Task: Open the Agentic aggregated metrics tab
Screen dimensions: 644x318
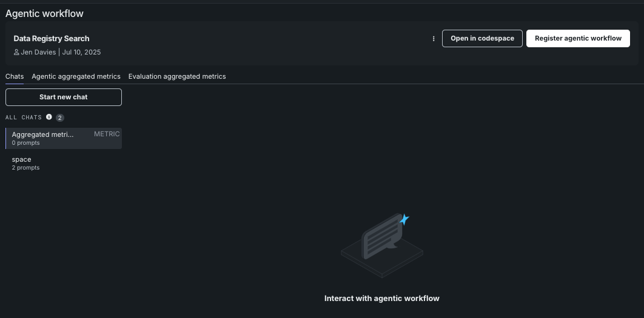Action: pos(76,76)
